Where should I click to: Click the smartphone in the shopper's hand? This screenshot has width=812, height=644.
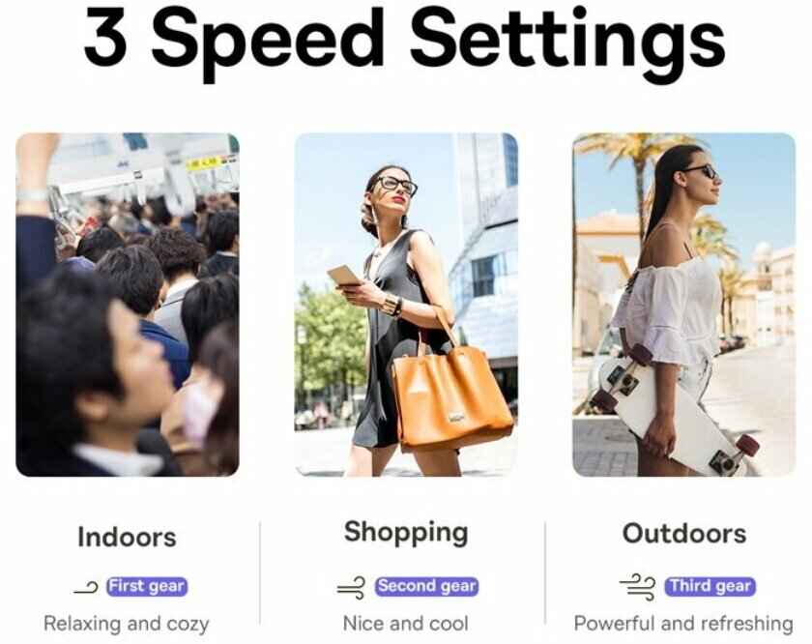pyautogui.click(x=344, y=276)
